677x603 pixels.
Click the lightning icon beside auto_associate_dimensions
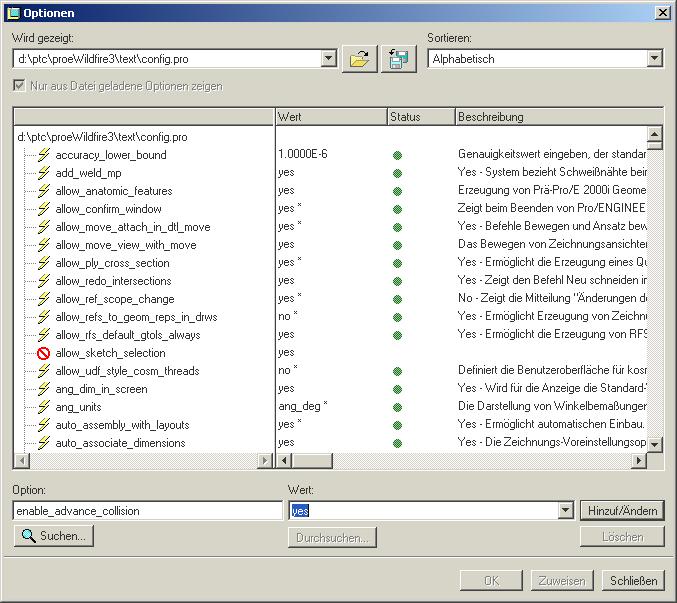(44, 443)
